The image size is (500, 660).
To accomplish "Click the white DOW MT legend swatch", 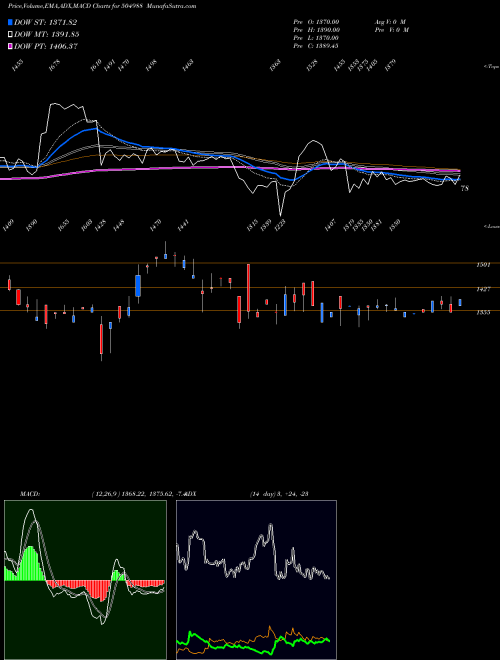I will [10, 35].
